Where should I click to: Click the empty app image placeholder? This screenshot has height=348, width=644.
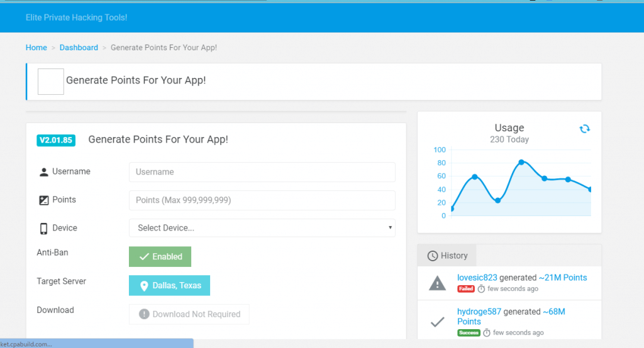point(51,82)
